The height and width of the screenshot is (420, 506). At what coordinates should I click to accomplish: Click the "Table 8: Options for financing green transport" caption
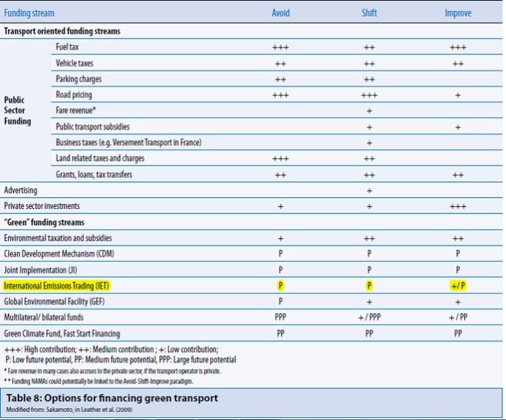coord(112,397)
